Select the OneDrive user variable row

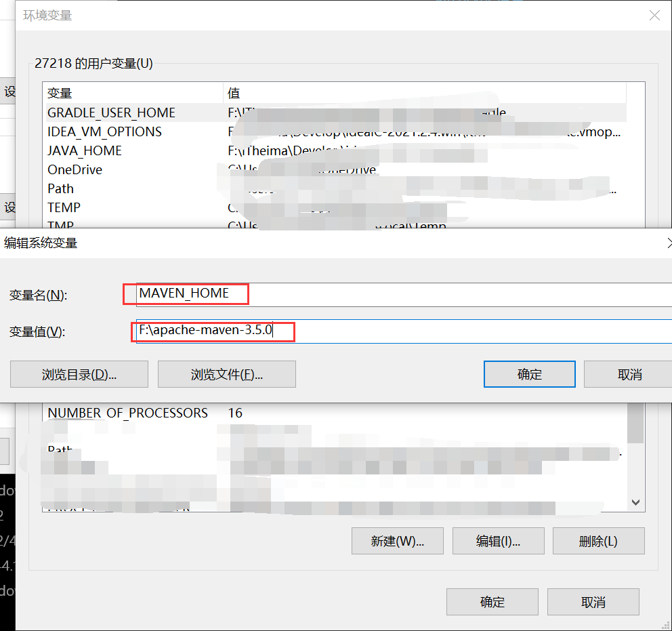coord(336,169)
